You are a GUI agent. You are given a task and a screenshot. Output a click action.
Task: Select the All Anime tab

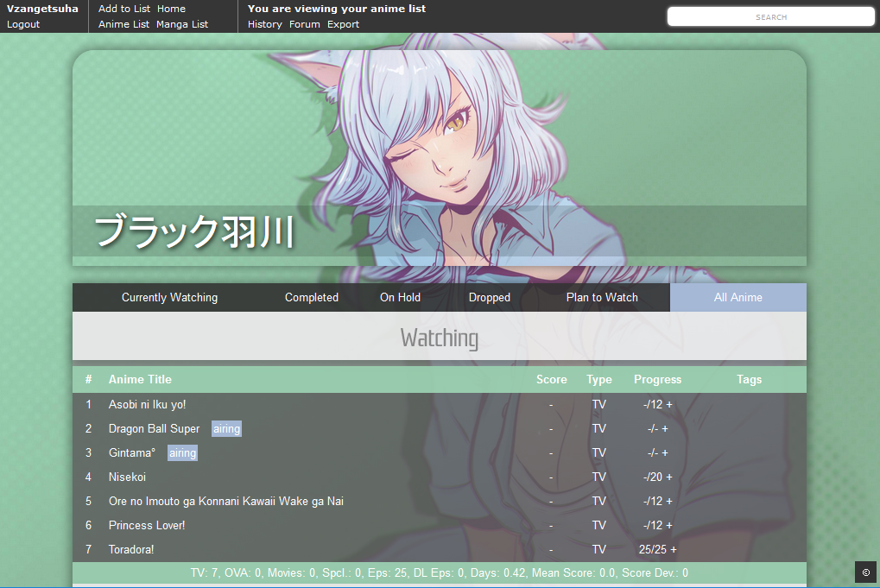pos(738,297)
